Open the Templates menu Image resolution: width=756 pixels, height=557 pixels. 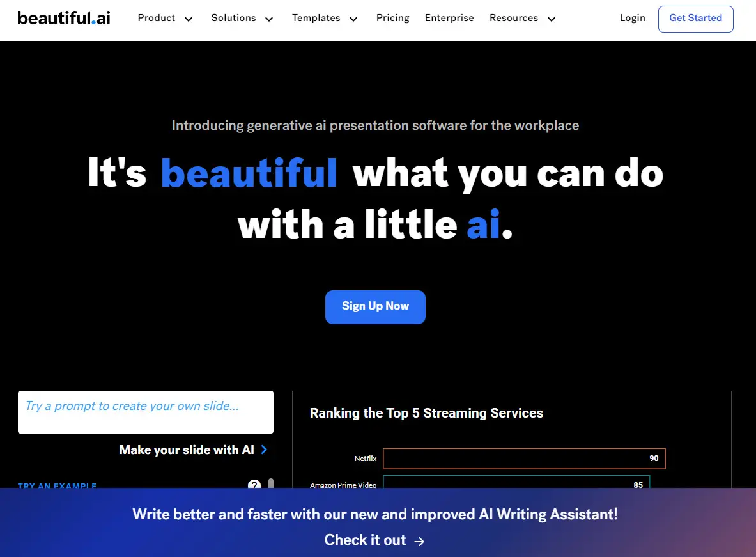pyautogui.click(x=316, y=18)
